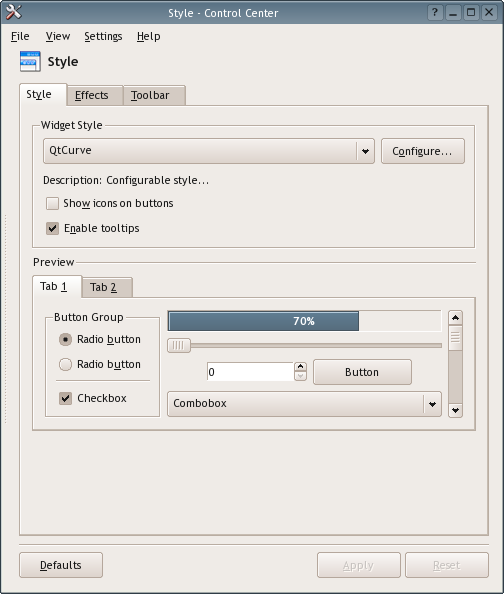
Task: Click the Reset button
Action: pos(447,565)
